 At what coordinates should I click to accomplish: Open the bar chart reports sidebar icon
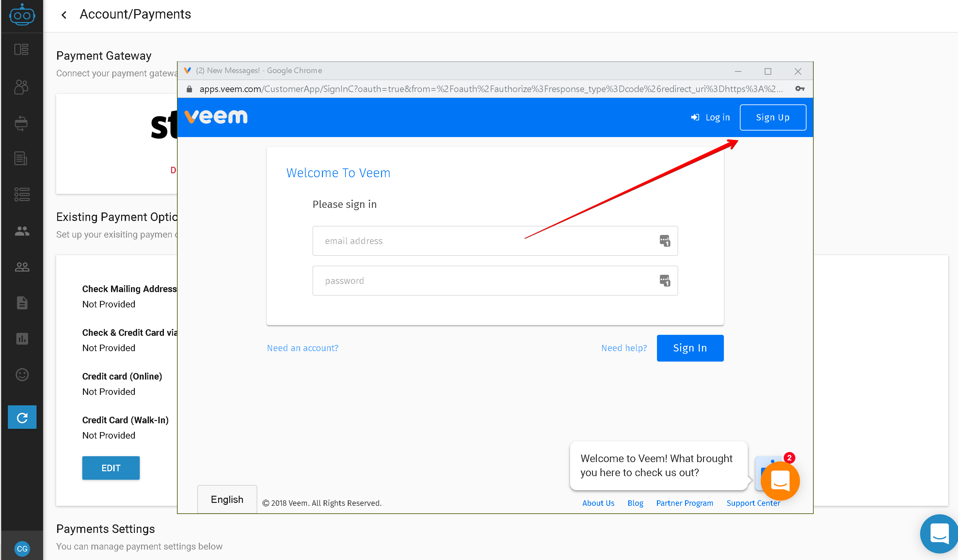pos(22,338)
